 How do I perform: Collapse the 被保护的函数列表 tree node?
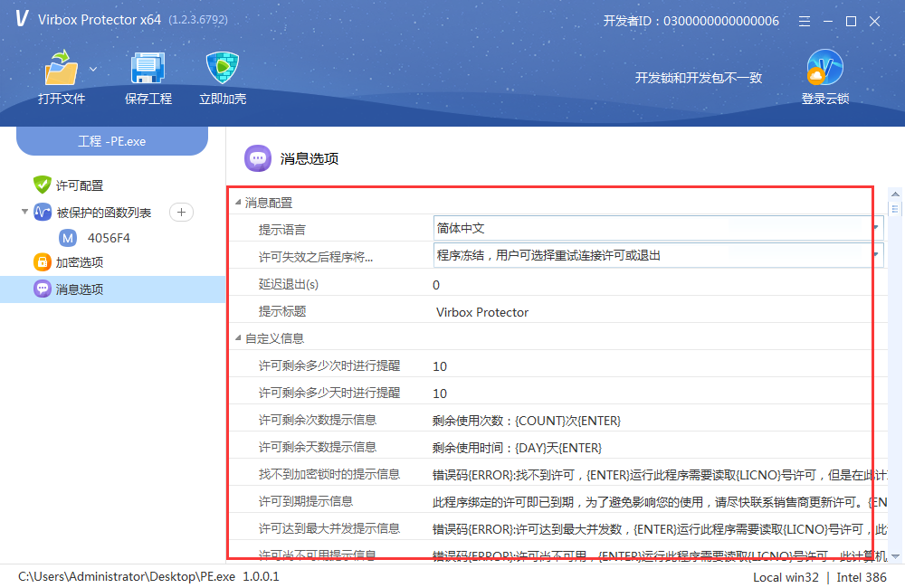pos(24,212)
